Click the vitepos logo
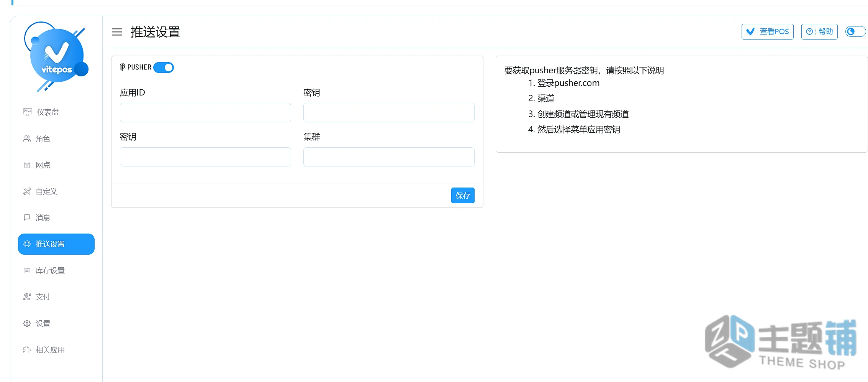 click(x=56, y=56)
